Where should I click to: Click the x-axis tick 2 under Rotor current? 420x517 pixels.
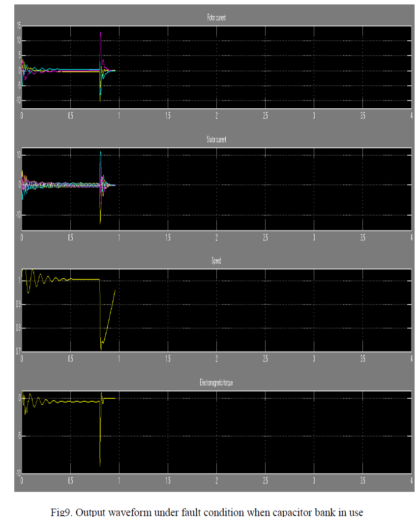(x=216, y=116)
